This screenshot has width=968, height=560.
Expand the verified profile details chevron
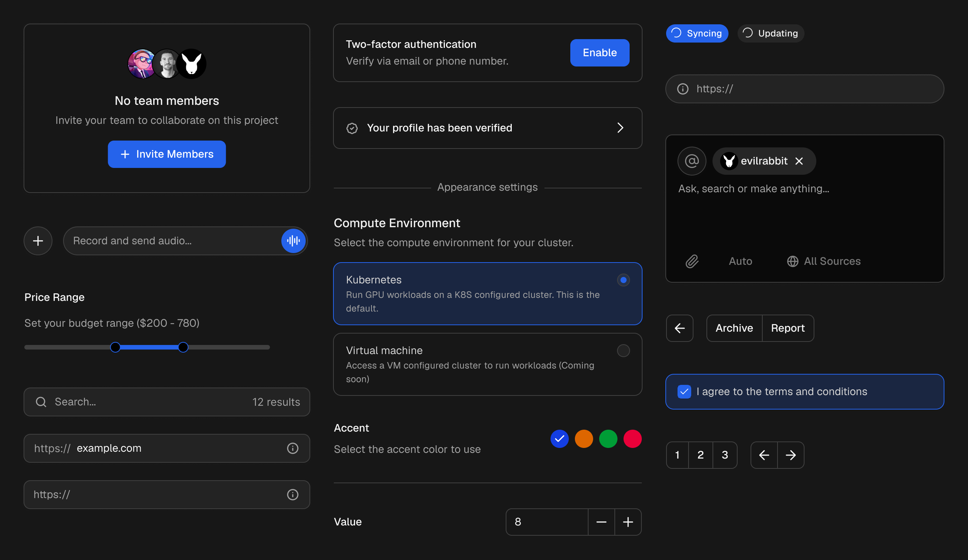[620, 128]
